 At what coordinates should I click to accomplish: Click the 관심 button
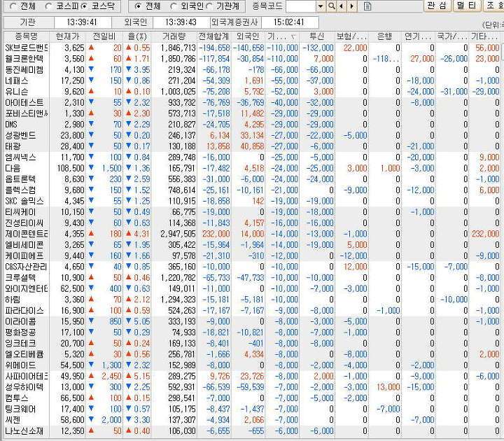click(x=437, y=6)
